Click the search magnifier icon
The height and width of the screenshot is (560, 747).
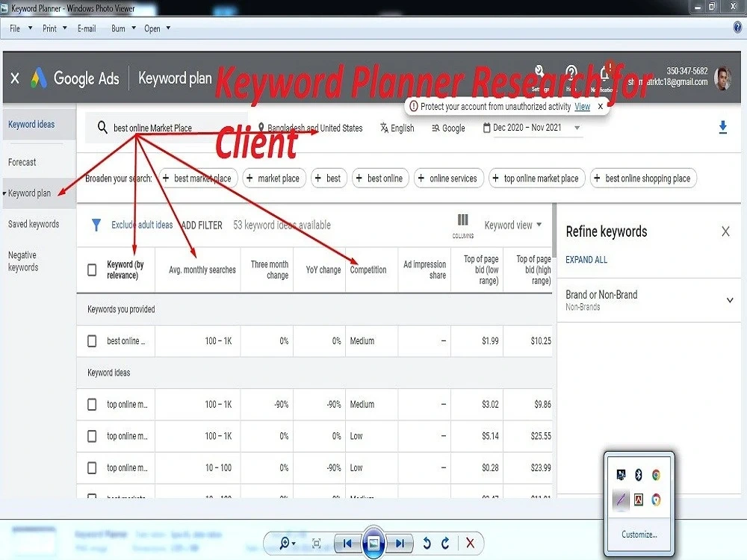pyautogui.click(x=102, y=127)
